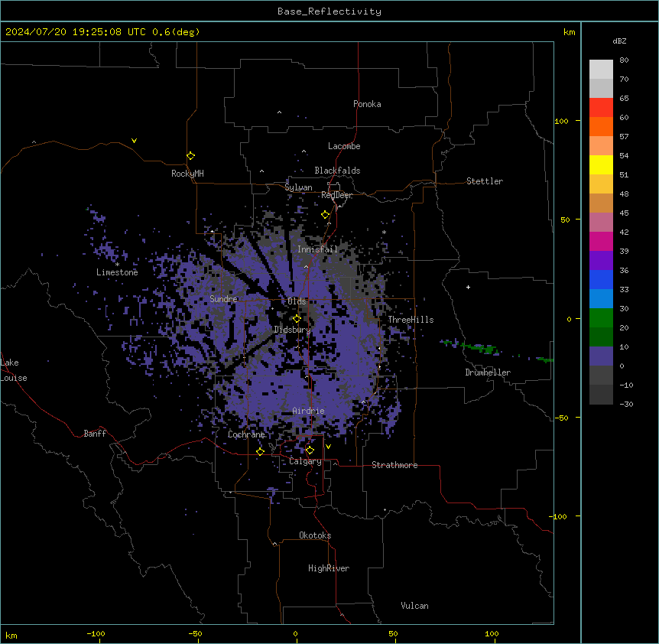Click the Okotoks label
This screenshot has width=659, height=644.
point(315,535)
